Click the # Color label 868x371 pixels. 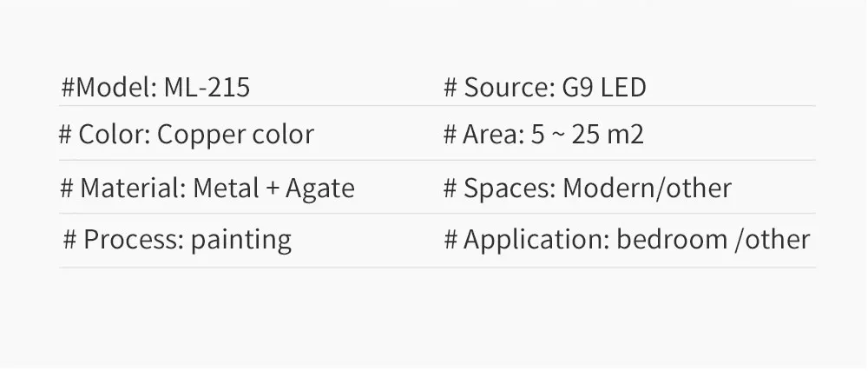click(x=105, y=135)
